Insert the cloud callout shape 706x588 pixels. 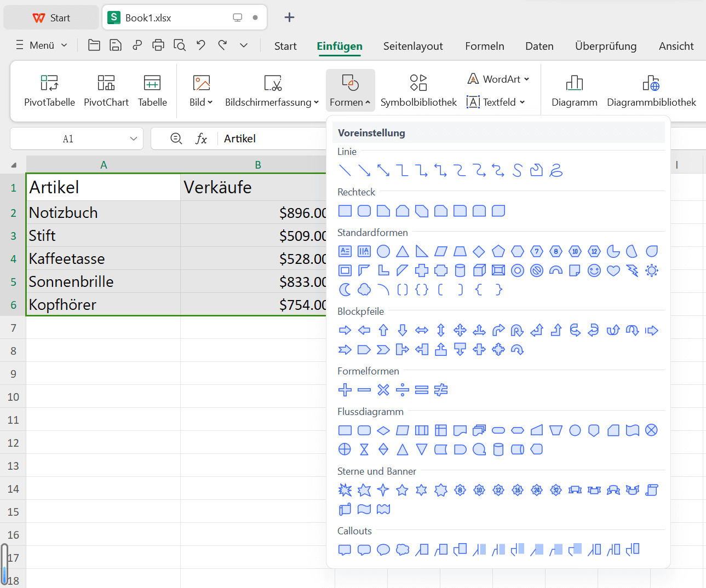pos(403,550)
